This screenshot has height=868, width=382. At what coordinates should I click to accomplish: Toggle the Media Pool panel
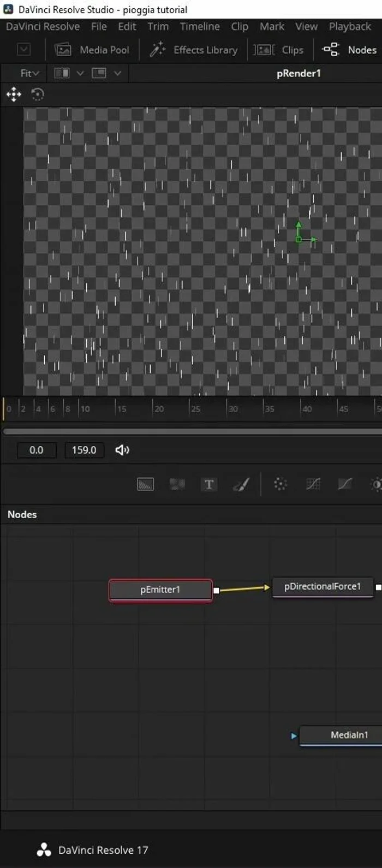click(x=92, y=50)
